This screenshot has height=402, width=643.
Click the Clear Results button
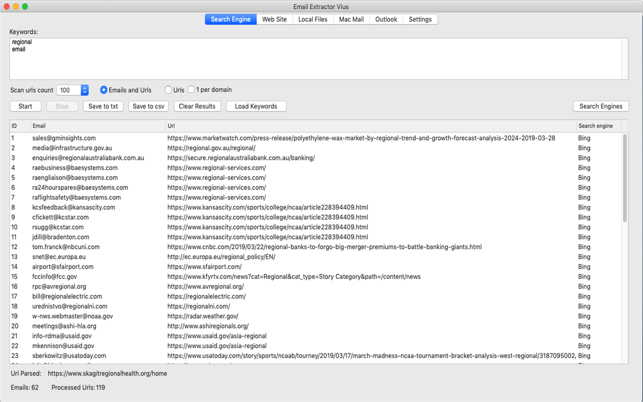coord(197,106)
